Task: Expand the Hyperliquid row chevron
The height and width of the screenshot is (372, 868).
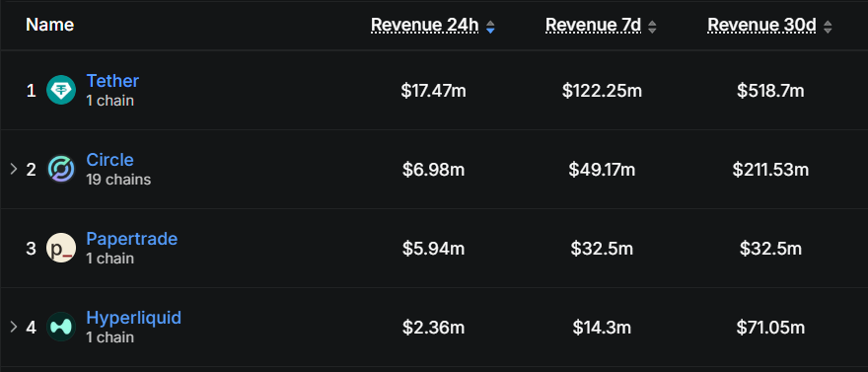Action: pos(14,327)
